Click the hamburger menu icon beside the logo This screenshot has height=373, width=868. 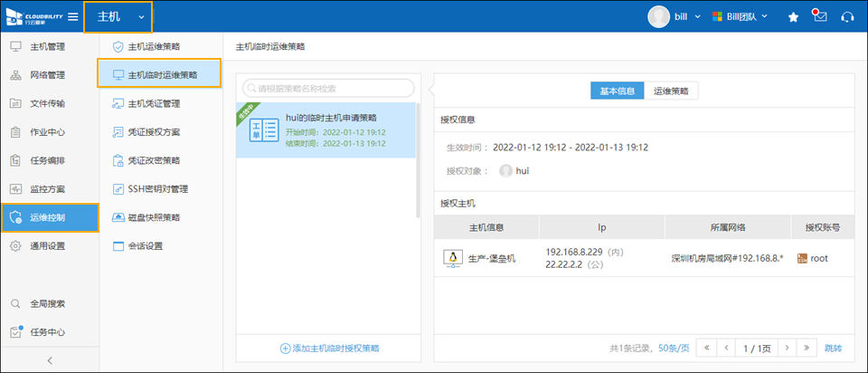(72, 16)
